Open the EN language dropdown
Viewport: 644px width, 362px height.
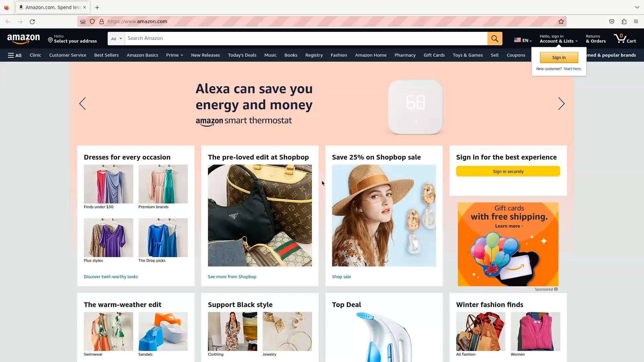(523, 40)
